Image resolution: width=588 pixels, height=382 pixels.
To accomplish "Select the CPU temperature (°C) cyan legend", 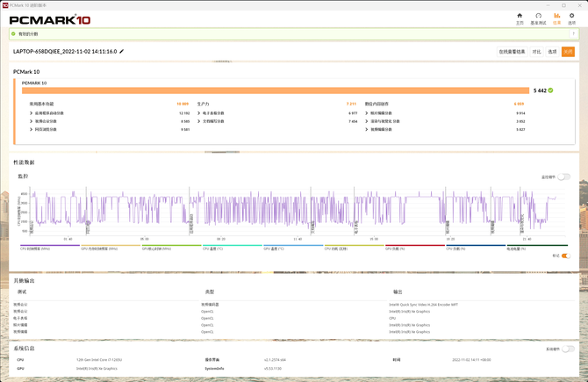I will click(x=232, y=248).
